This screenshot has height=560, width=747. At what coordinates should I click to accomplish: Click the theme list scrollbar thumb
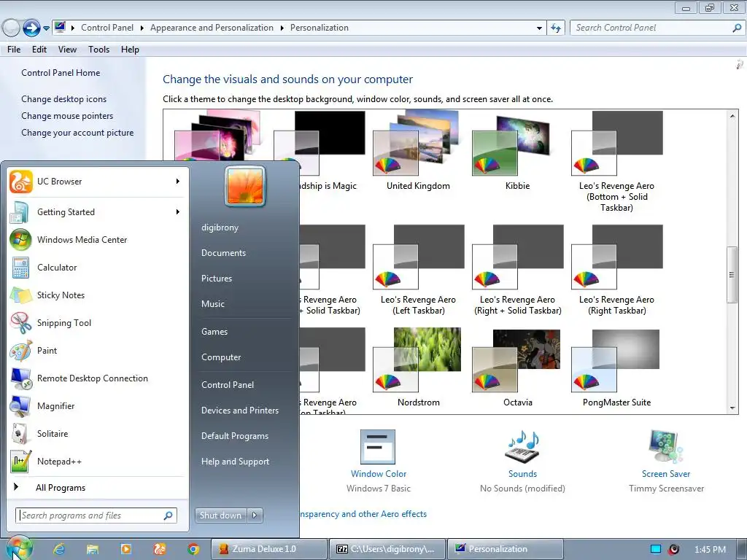(x=732, y=275)
